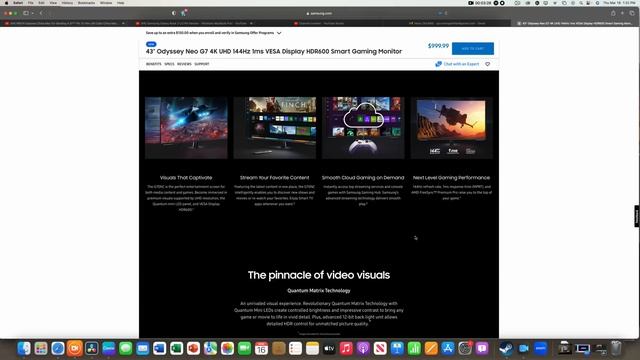
Task: Go to the SPECS section tab
Action: point(169,64)
